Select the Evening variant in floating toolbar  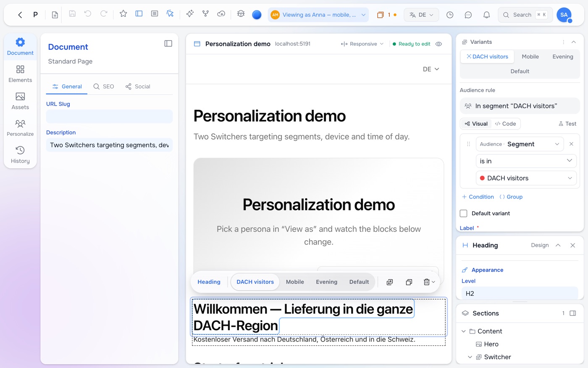[326, 282]
